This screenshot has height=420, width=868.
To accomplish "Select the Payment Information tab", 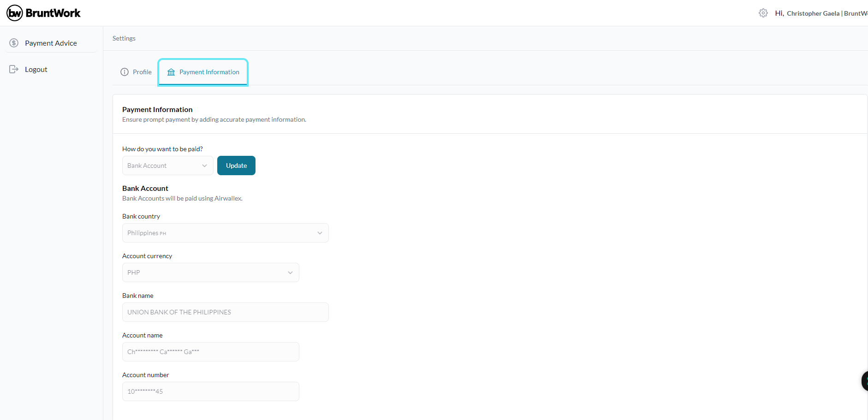I will click(x=203, y=72).
